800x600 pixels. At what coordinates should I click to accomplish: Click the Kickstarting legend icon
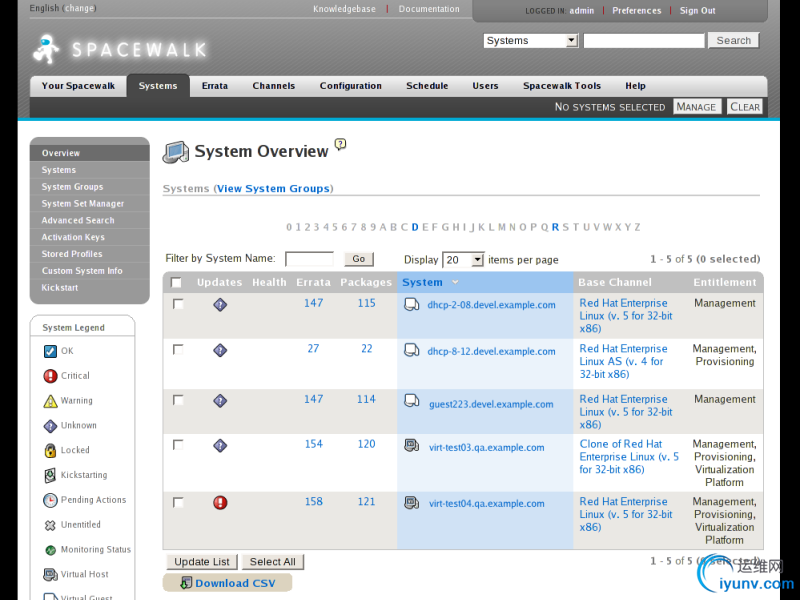50,475
